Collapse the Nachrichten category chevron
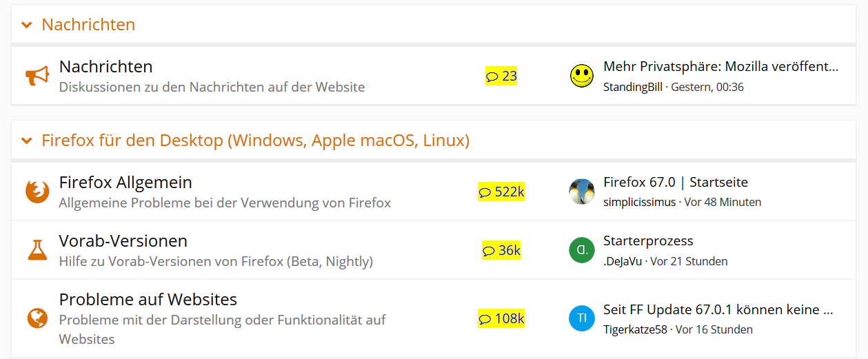Viewport: 868px width, 359px height. [27, 25]
